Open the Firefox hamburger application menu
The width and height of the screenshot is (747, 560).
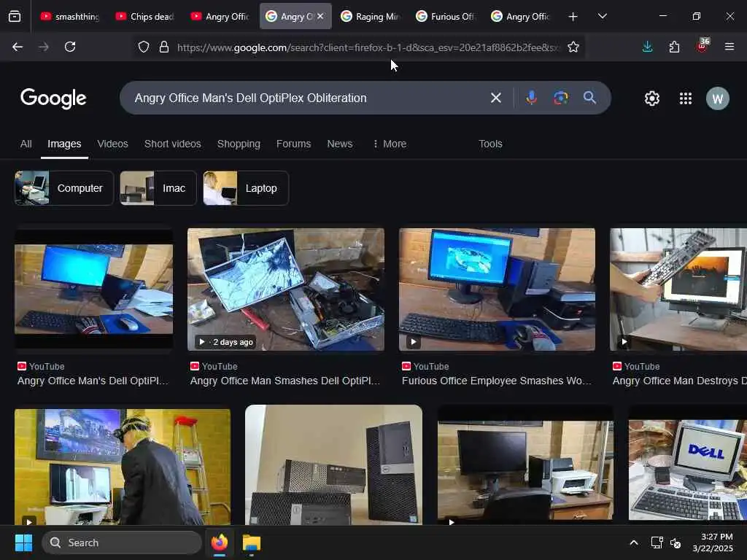[729, 47]
